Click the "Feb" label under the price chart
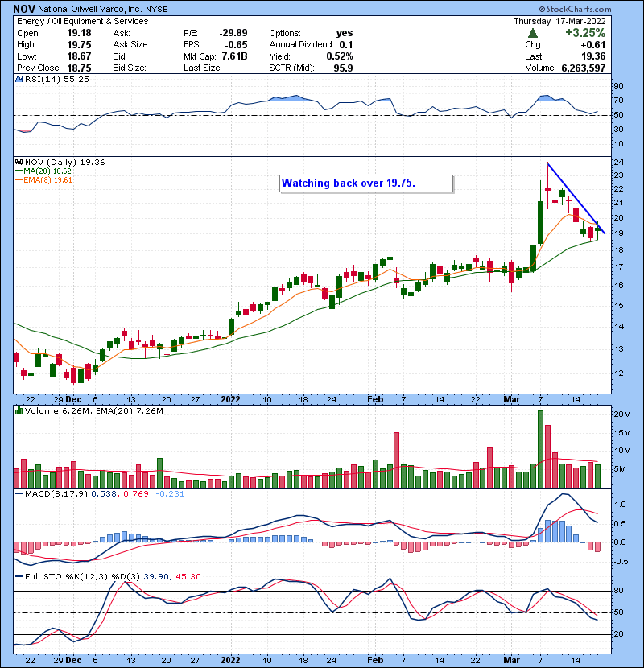Viewport: 644px width, 668px height. coord(375,400)
